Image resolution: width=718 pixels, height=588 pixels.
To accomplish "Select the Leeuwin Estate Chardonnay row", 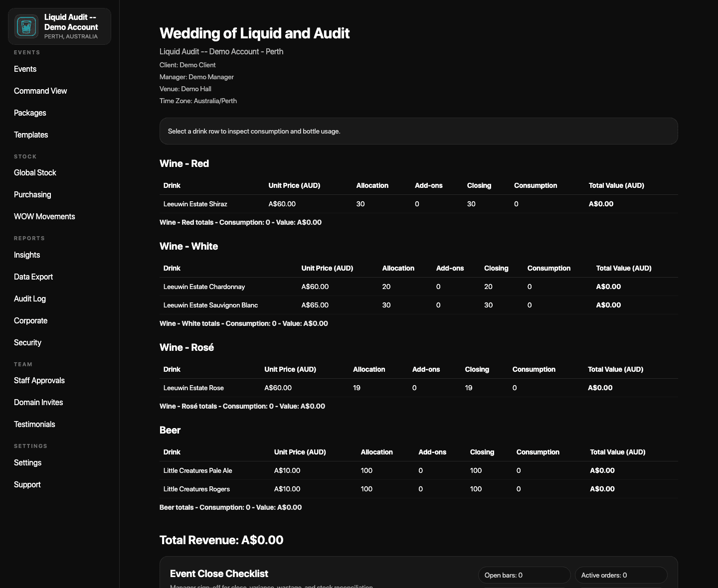I will pos(419,287).
